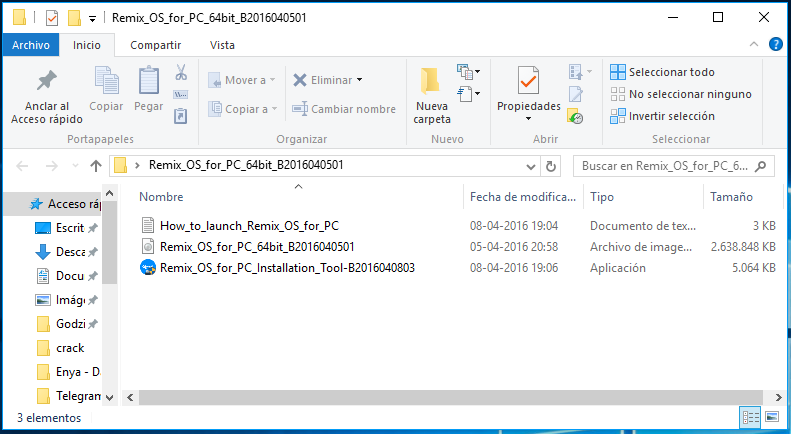
Task: Click the horizontal scrollbar left arrow
Action: [130, 398]
